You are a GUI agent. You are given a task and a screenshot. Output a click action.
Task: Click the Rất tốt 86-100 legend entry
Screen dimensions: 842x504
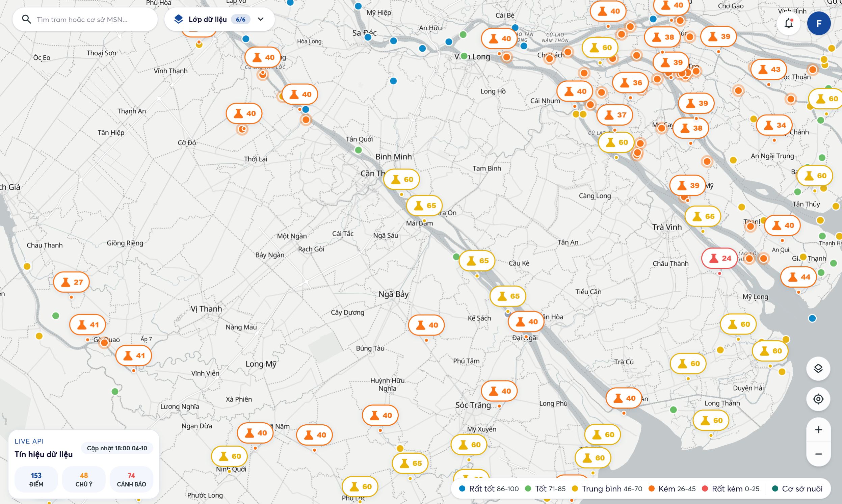click(x=489, y=489)
